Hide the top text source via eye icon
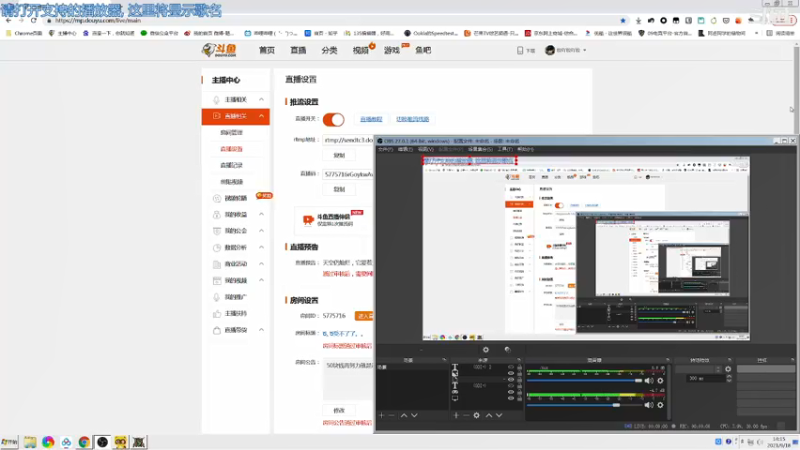 coord(511,367)
